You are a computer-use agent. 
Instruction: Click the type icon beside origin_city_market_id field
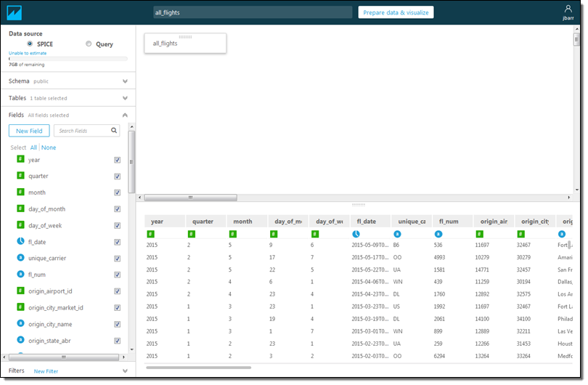point(20,307)
